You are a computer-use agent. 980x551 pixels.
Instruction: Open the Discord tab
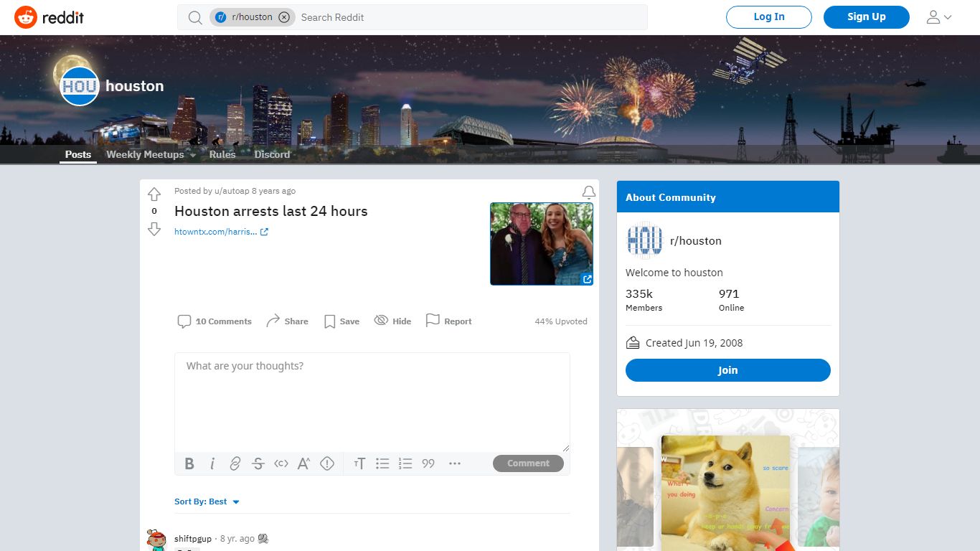pyautogui.click(x=272, y=154)
